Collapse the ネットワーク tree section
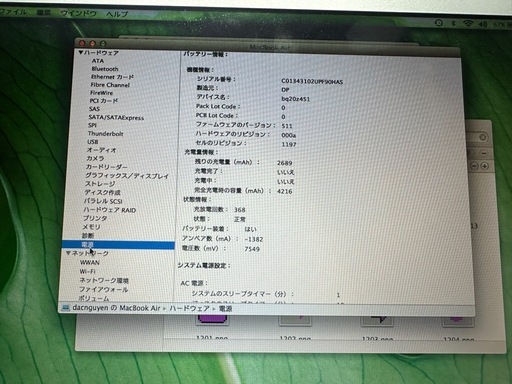The width and height of the screenshot is (512, 384). point(68,253)
